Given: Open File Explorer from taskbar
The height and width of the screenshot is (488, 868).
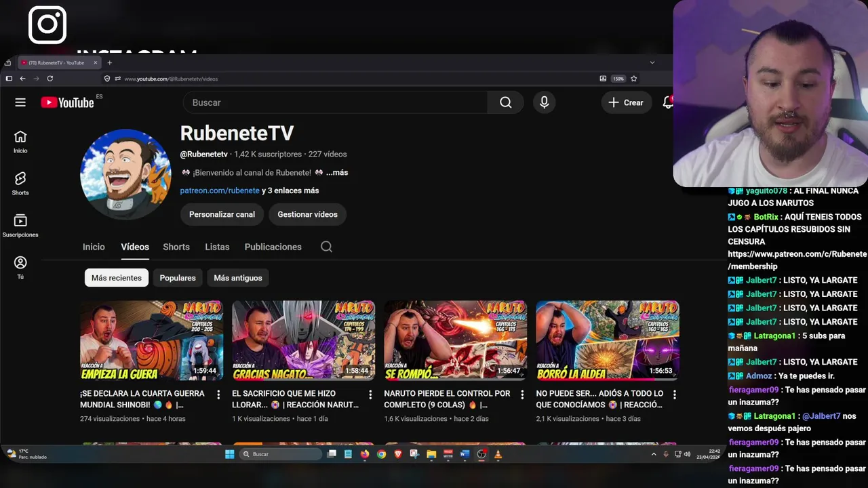Looking at the screenshot, I should pyautogui.click(x=431, y=454).
